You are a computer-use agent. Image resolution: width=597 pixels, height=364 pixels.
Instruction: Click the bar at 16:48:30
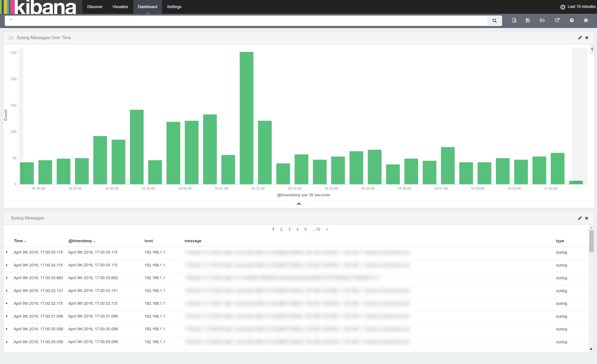137,147
